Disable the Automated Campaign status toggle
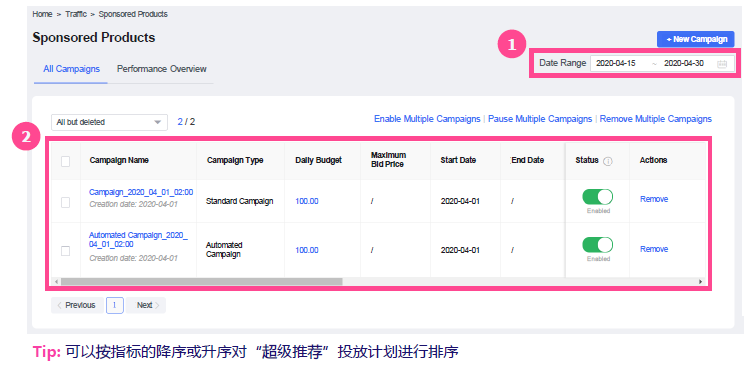Screen dimensions: 753x366 coord(597,244)
